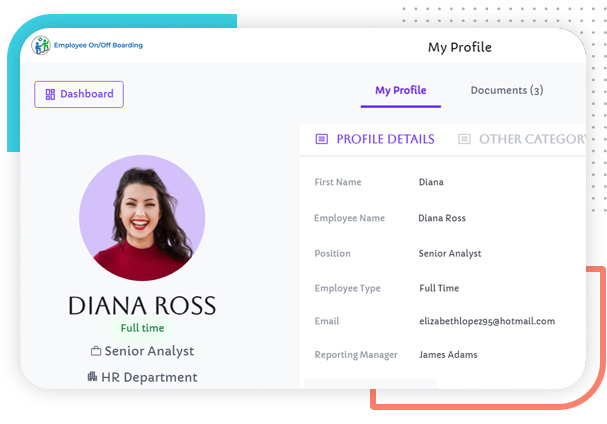Select the First Name field value Diana
This screenshot has width=607, height=424.
coord(431,183)
